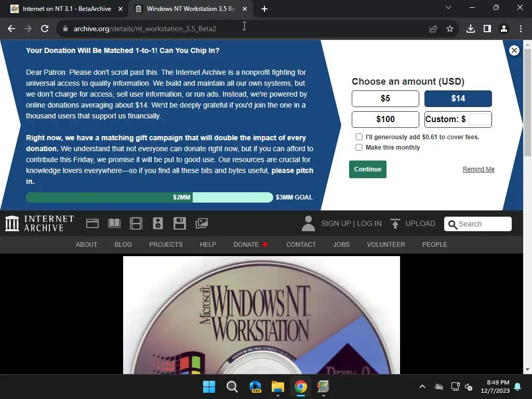Close the Internet on NT 3.1 tab

click(121, 9)
